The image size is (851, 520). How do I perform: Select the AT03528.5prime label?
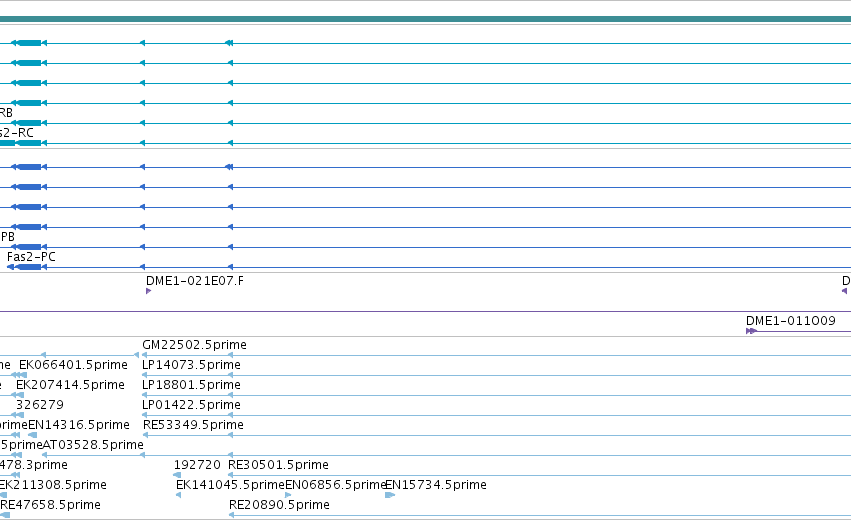[93, 445]
